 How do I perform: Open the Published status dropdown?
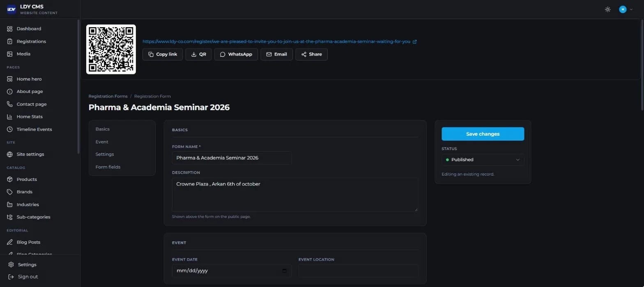[x=483, y=160]
